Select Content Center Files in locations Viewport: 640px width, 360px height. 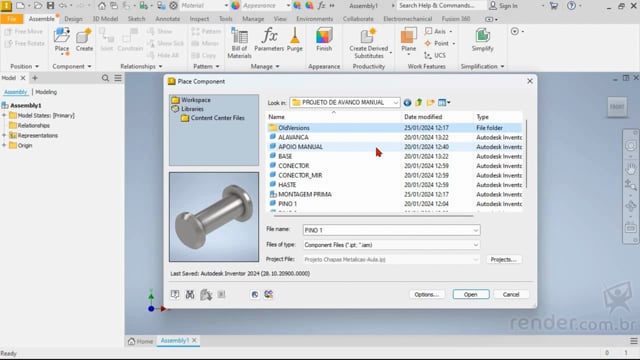[x=217, y=118]
